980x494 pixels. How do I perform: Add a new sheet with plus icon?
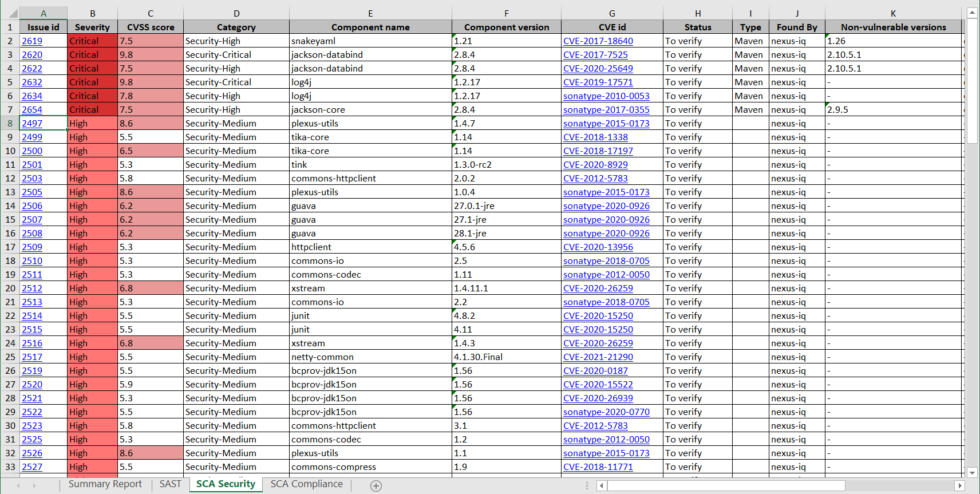(x=376, y=486)
